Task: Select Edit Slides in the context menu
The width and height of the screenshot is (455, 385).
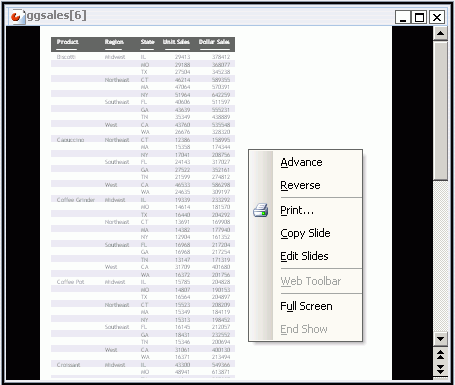Action: point(304,256)
